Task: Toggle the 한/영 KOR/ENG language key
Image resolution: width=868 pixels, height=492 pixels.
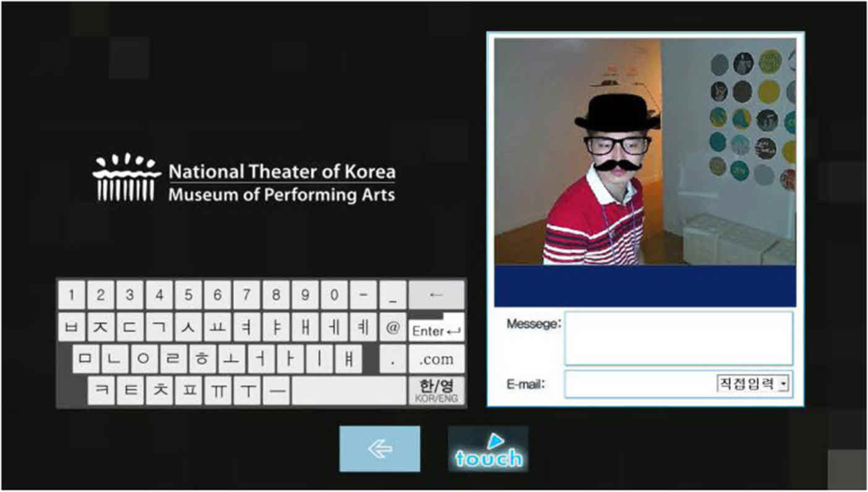Action: (436, 389)
